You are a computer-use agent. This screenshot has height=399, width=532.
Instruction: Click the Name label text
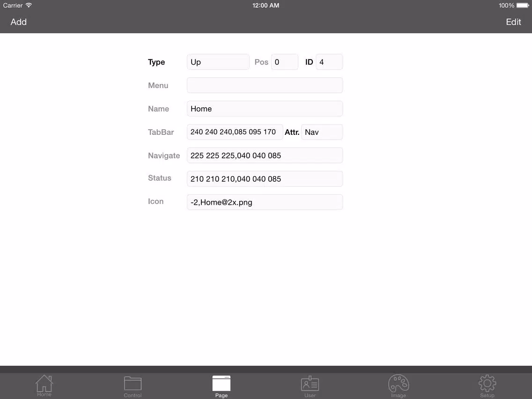(158, 109)
